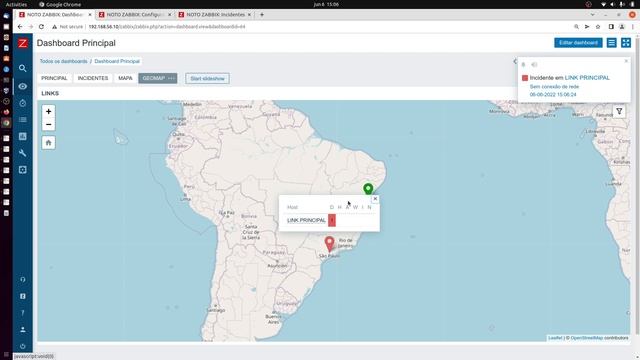Viewport: 640px width, 360px height.
Task: Click LINK PRINCIPAL host in map popup
Action: (306, 220)
